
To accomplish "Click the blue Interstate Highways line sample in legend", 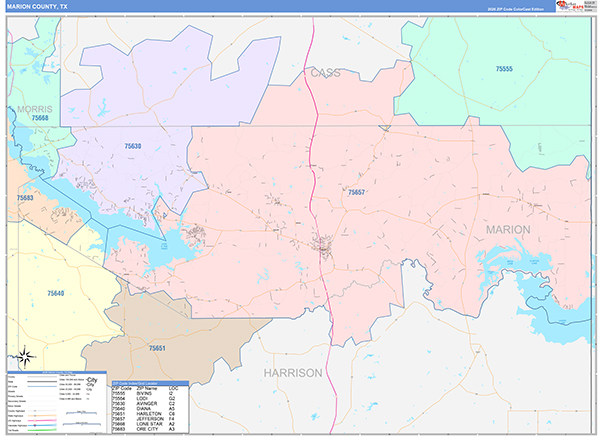I will click(42, 425).
